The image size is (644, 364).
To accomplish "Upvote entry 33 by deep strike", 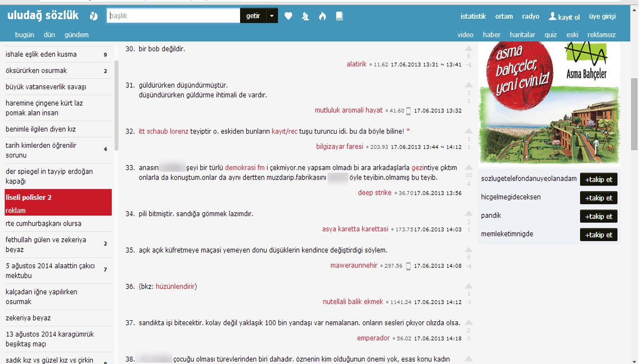I will coord(468,168).
